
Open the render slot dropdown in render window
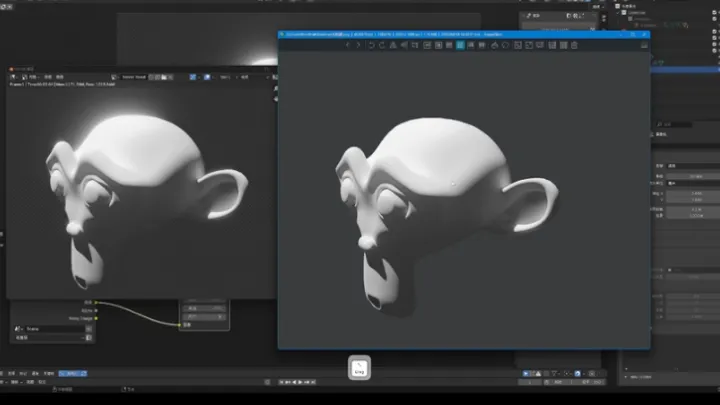click(x=226, y=77)
